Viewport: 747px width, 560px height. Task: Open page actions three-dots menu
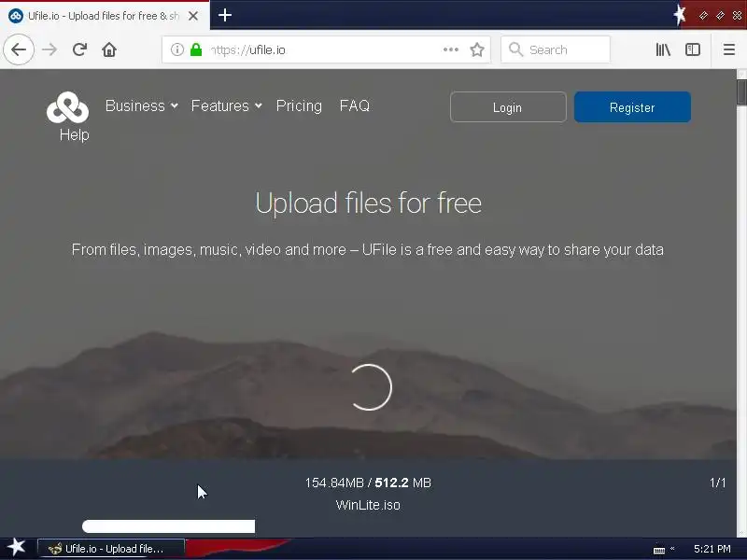point(450,49)
